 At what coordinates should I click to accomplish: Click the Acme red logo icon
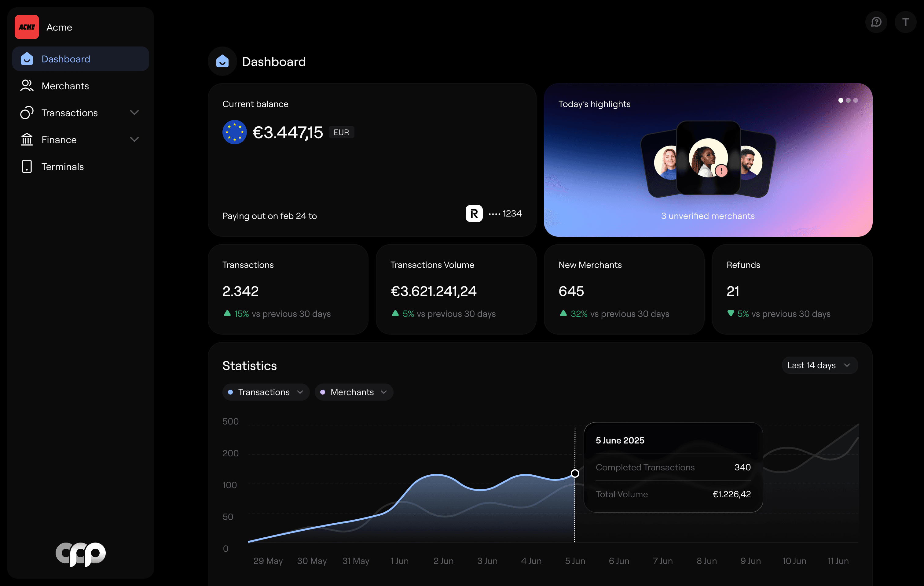click(27, 27)
